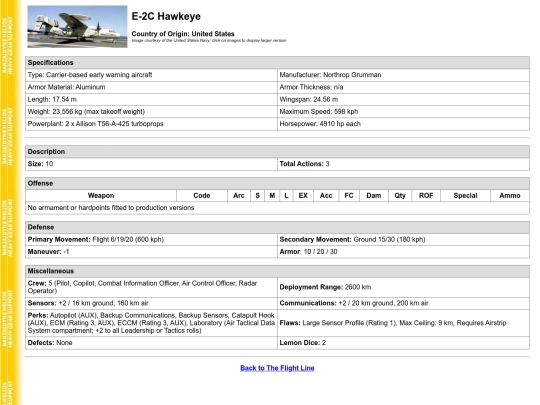Image resolution: width=540 pixels, height=405 pixels.
Task: Click the Qty column header
Action: click(x=400, y=196)
